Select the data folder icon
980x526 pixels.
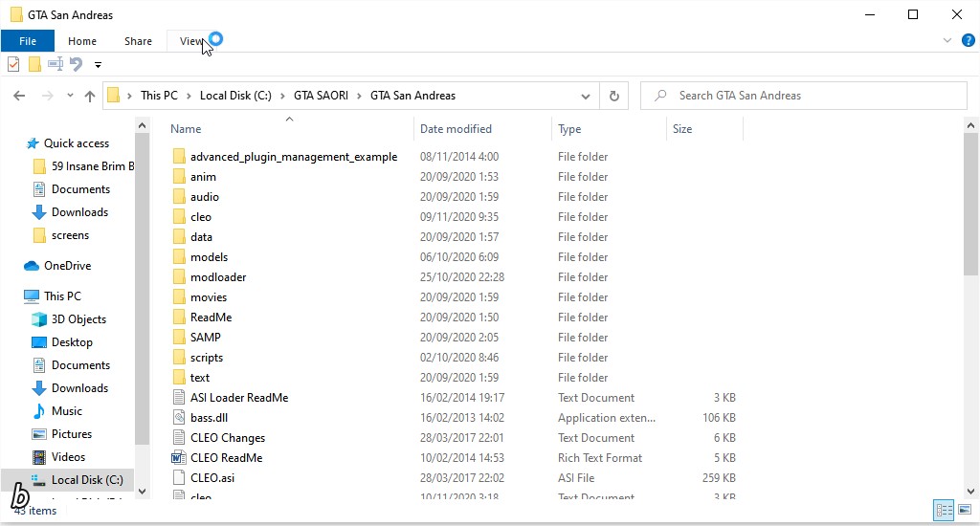pos(179,237)
